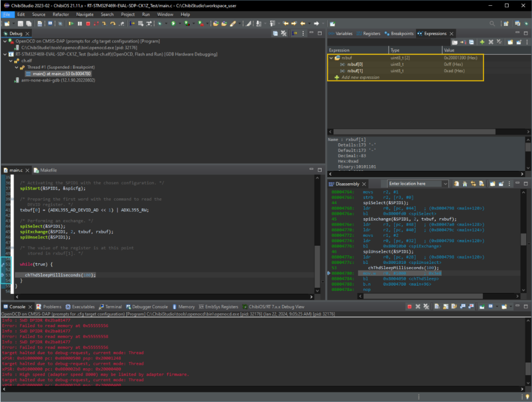Collapse the RT-STM32F469I-EVAL launch node
This screenshot has width=532, height=402.
[x=5, y=55]
